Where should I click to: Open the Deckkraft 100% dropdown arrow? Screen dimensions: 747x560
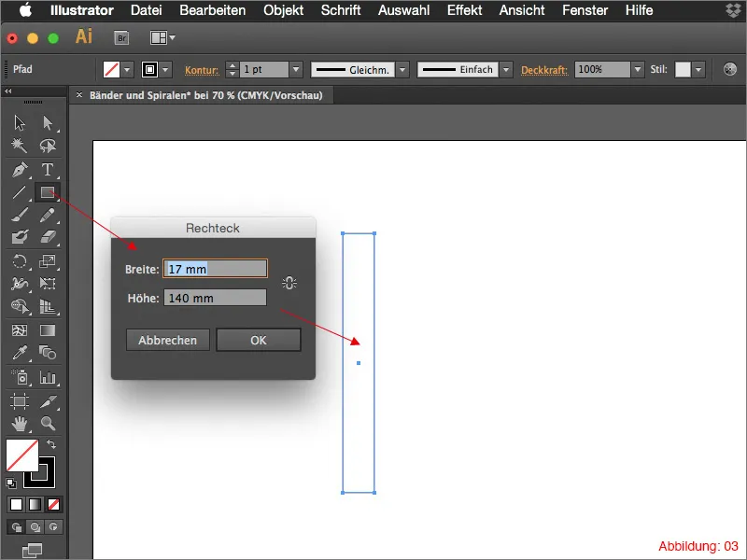point(638,69)
